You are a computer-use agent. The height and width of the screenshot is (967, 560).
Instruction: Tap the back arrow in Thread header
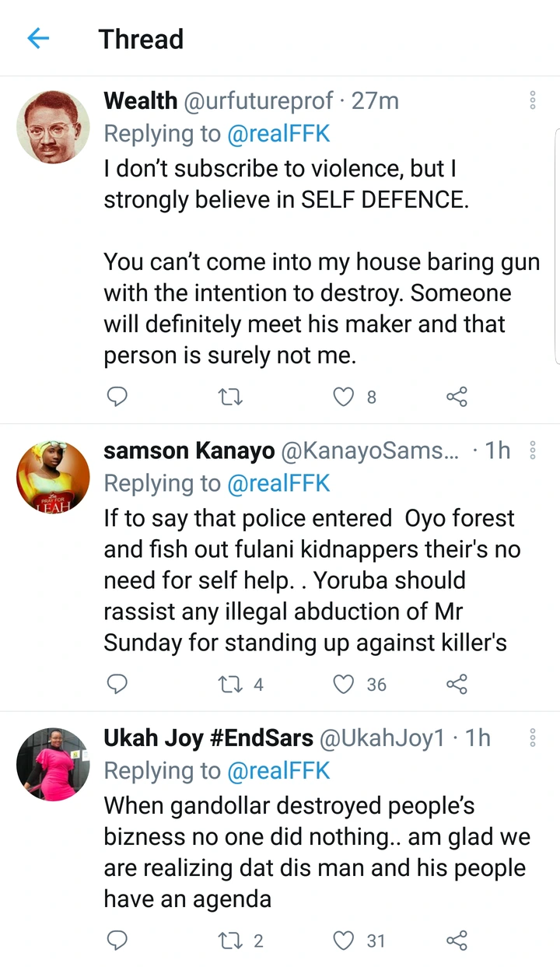(x=38, y=39)
